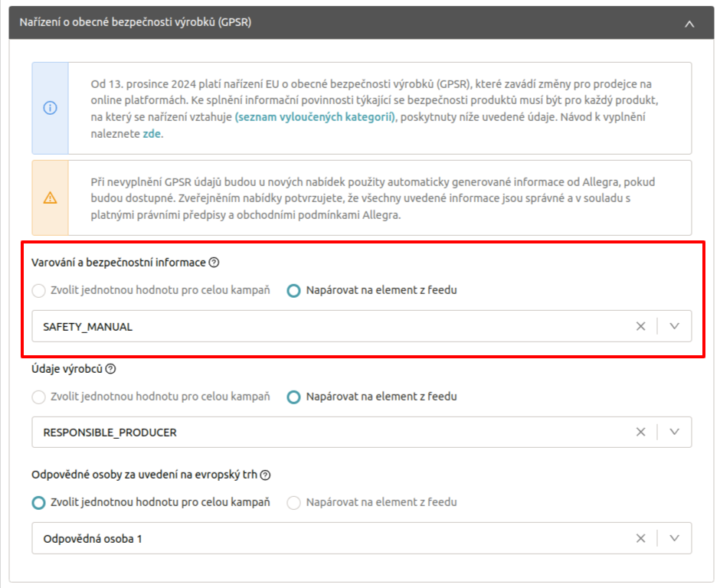Click the blue info icon in notice
The width and height of the screenshot is (720, 588).
[x=50, y=108]
